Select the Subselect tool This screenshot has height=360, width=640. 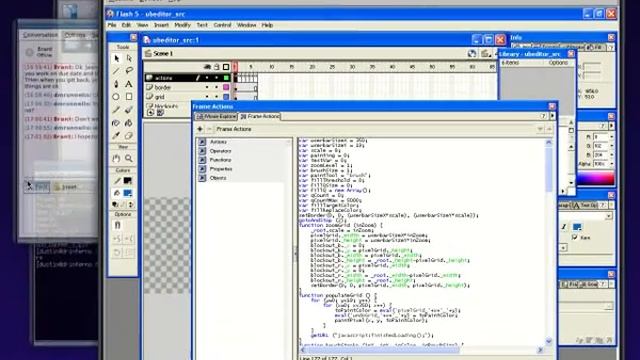pyautogui.click(x=129, y=59)
